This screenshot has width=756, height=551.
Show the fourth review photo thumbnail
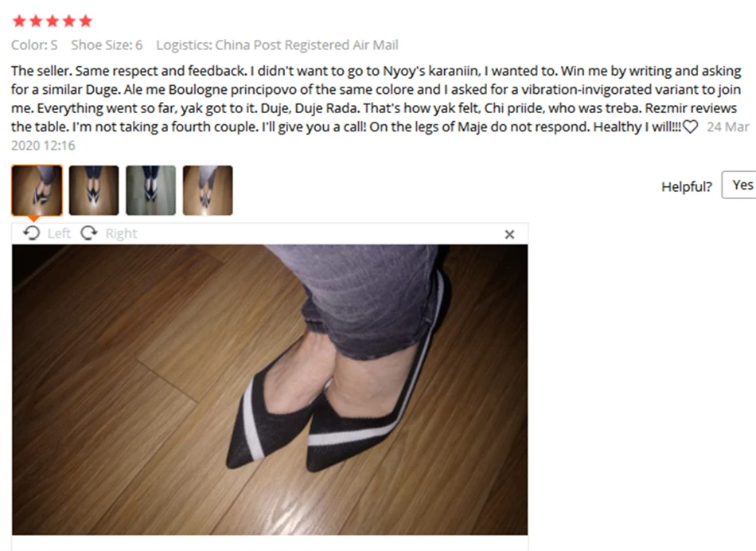(208, 190)
